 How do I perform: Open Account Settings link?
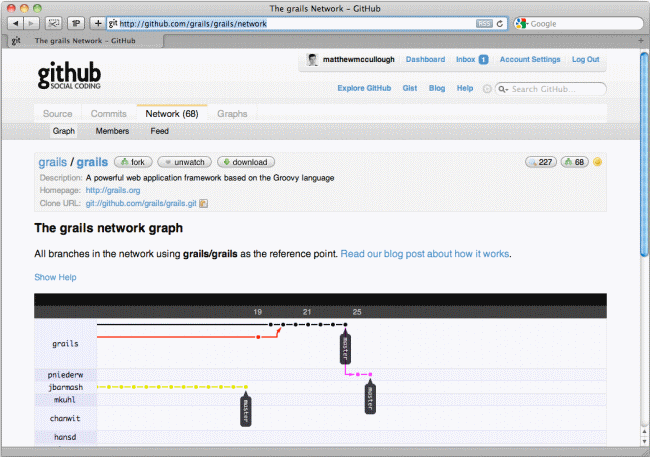coord(530,59)
